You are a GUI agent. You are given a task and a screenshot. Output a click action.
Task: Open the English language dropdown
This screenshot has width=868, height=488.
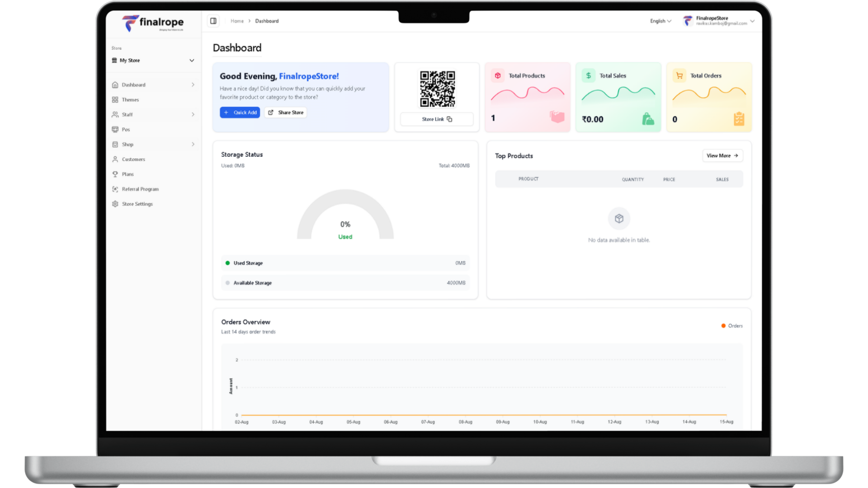(x=660, y=21)
